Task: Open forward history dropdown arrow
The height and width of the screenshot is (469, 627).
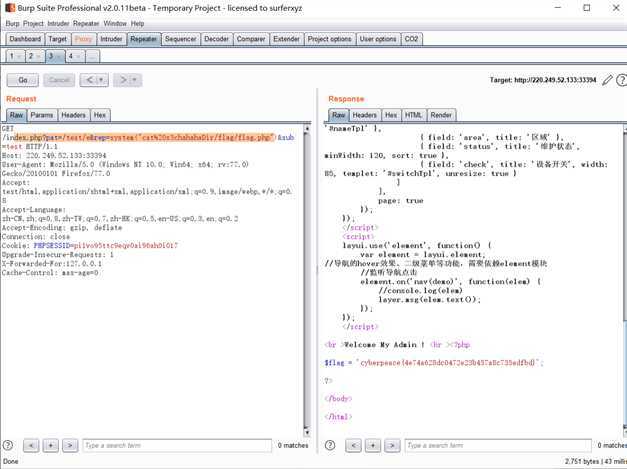Action: point(135,80)
